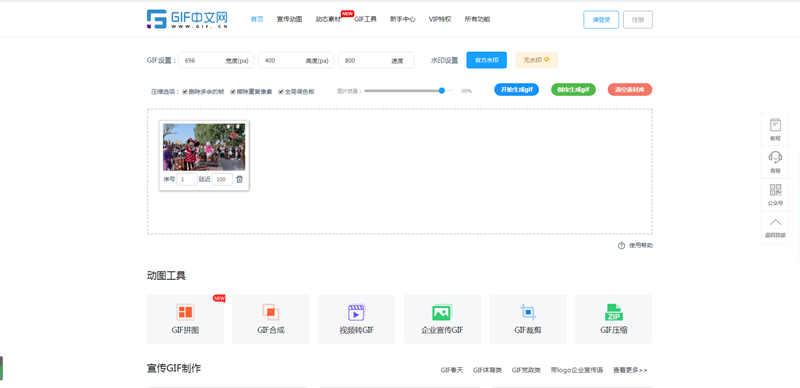Select the 官方水印 watermark button
This screenshot has width=800, height=388.
click(x=486, y=60)
